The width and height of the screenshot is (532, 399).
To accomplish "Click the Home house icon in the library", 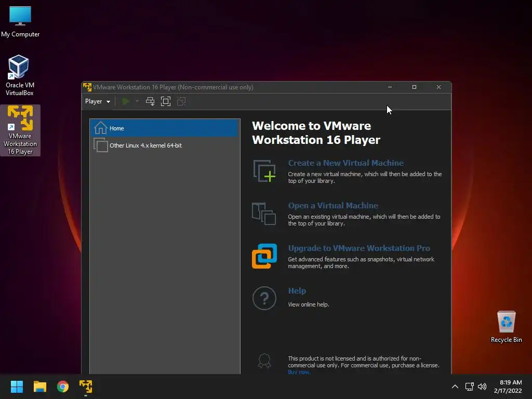I will click(x=100, y=128).
